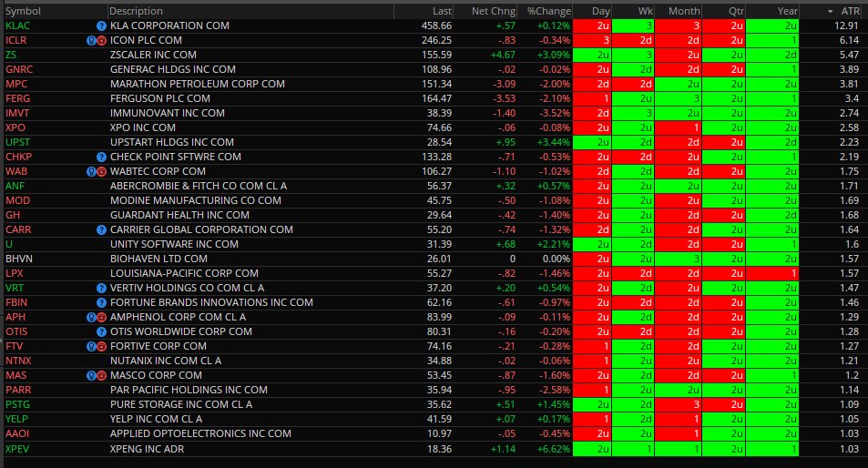Click the red phone icon in the ICLR row
The width and height of the screenshot is (868, 468).
pyautogui.click(x=101, y=40)
